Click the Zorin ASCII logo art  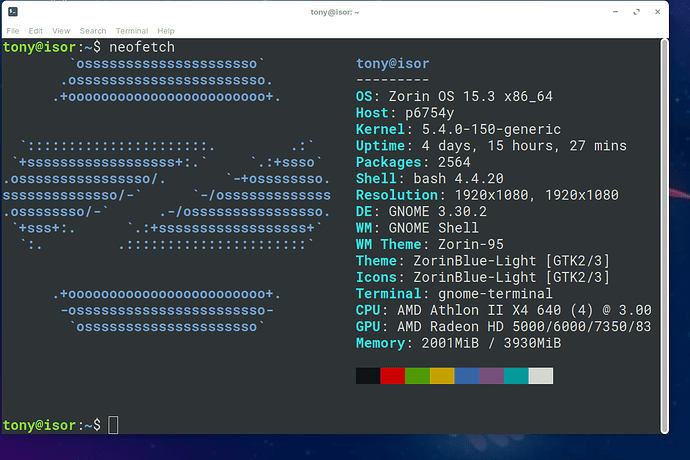pos(166,195)
